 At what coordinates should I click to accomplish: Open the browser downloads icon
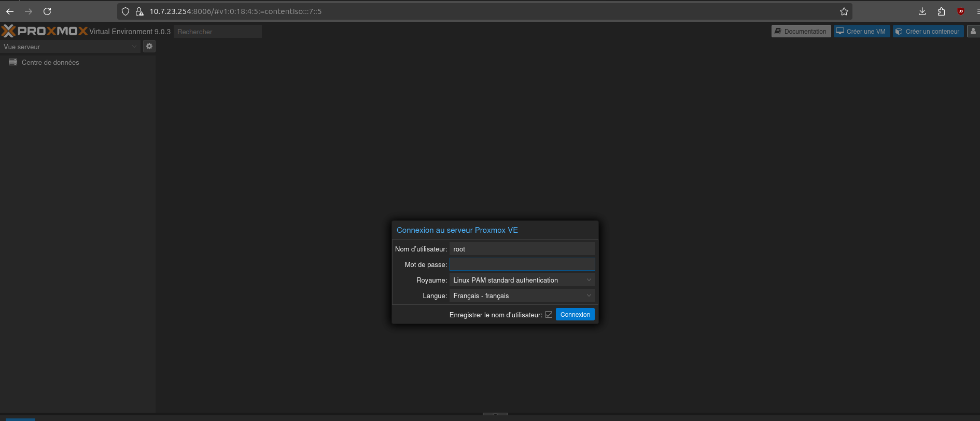(922, 11)
